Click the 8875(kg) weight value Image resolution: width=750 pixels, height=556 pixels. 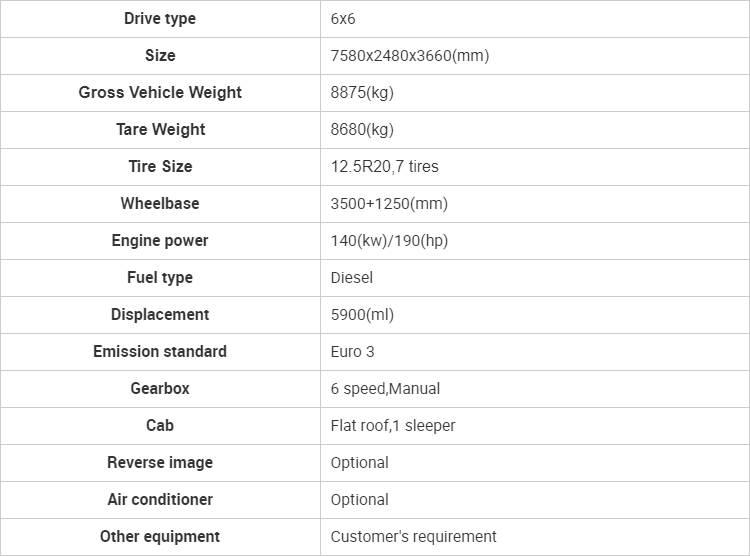tap(362, 92)
